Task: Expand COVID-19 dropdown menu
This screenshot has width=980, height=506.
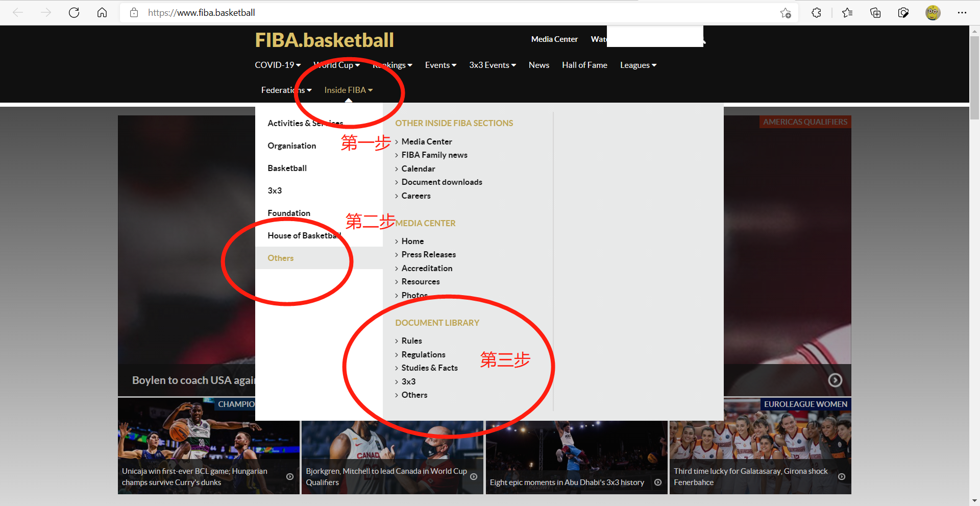Action: (x=278, y=65)
